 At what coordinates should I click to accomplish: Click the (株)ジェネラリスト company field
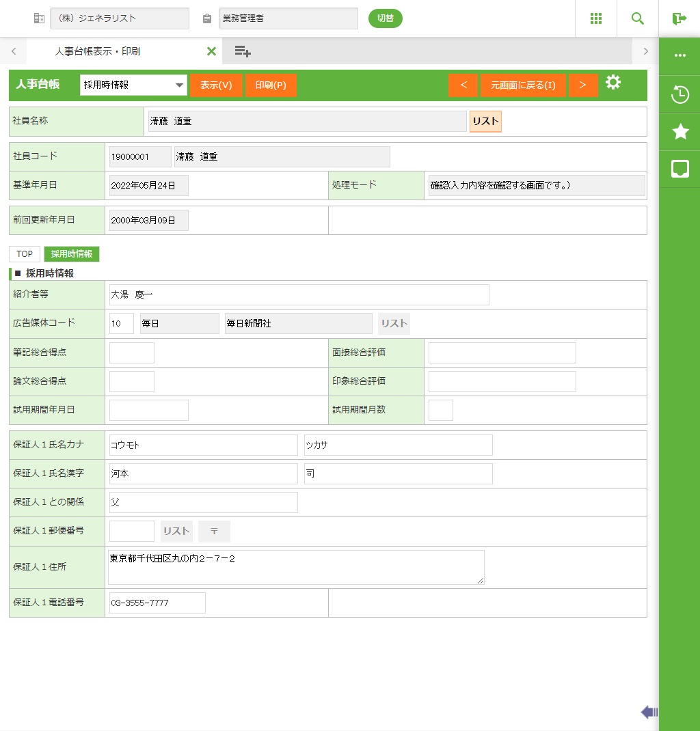(120, 18)
